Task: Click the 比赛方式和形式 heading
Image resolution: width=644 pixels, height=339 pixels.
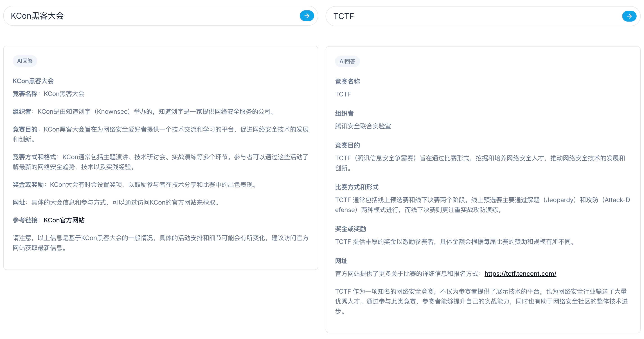Action: 356,187
